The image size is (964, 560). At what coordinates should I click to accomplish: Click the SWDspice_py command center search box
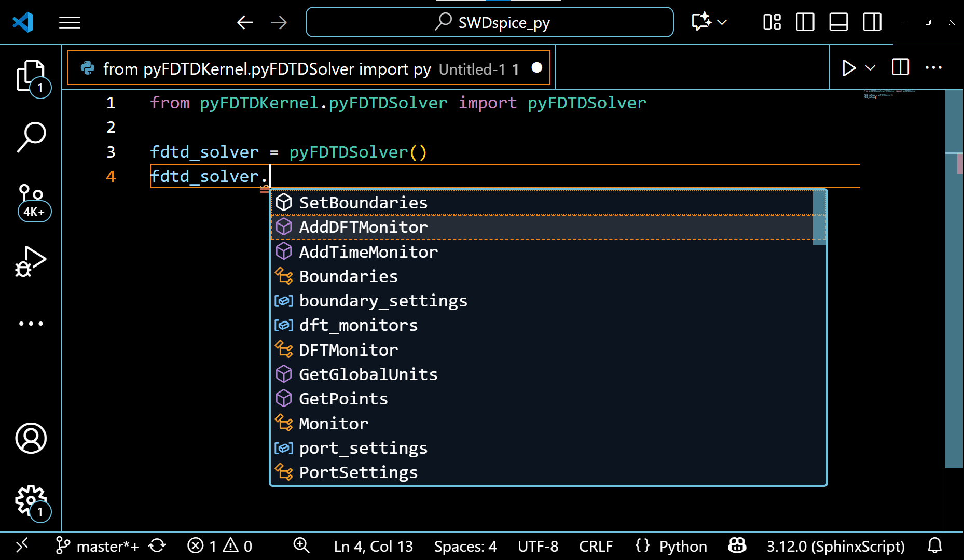[489, 22]
